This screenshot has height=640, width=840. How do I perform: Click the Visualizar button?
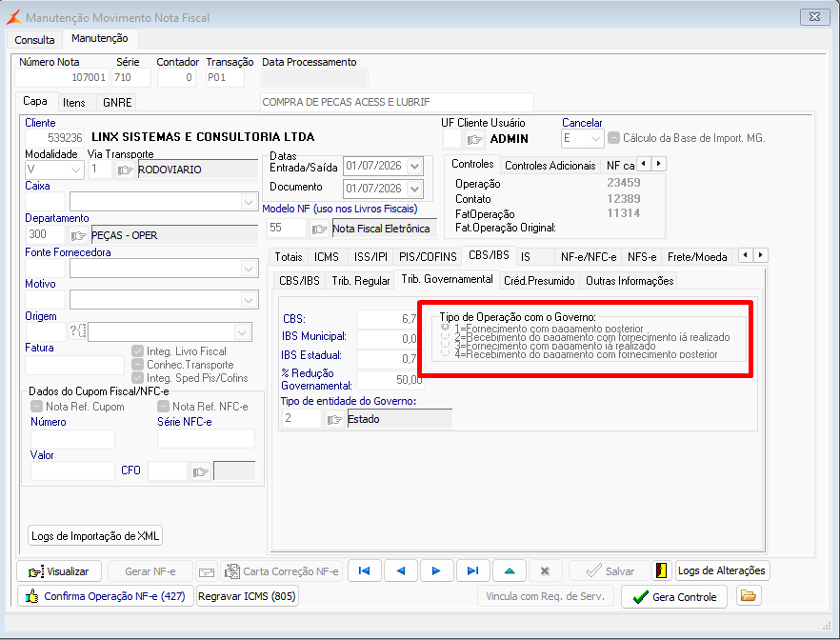(59, 570)
